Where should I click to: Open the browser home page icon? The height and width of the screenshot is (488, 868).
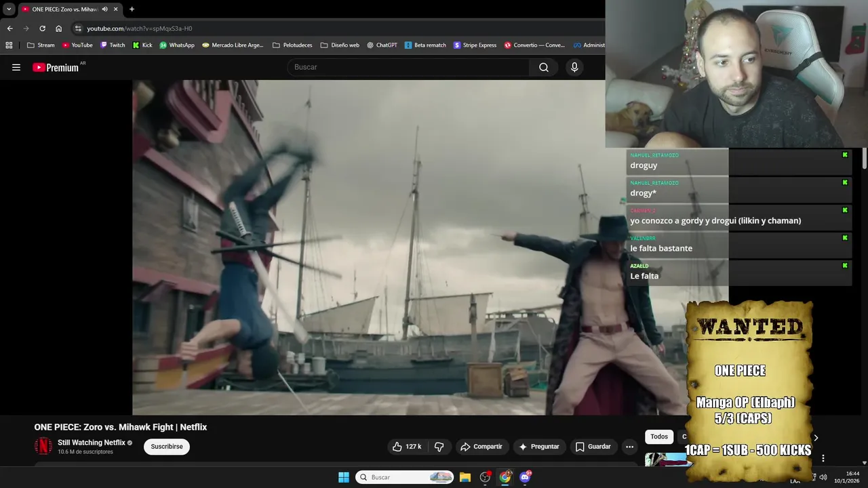click(58, 28)
